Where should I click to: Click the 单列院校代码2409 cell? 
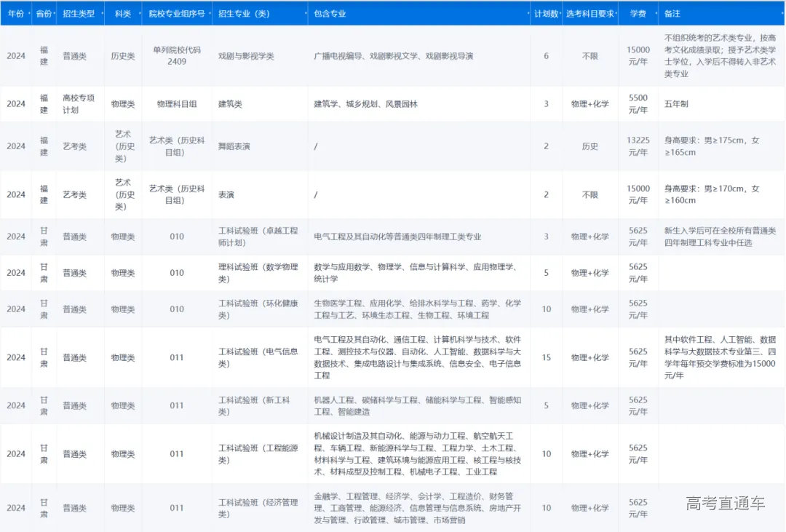point(177,56)
